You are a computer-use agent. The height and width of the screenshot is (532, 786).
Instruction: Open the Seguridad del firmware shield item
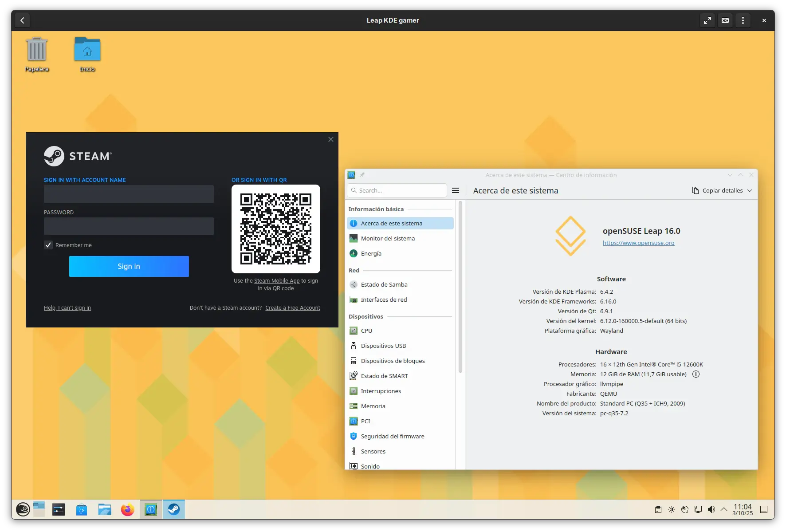354,436
